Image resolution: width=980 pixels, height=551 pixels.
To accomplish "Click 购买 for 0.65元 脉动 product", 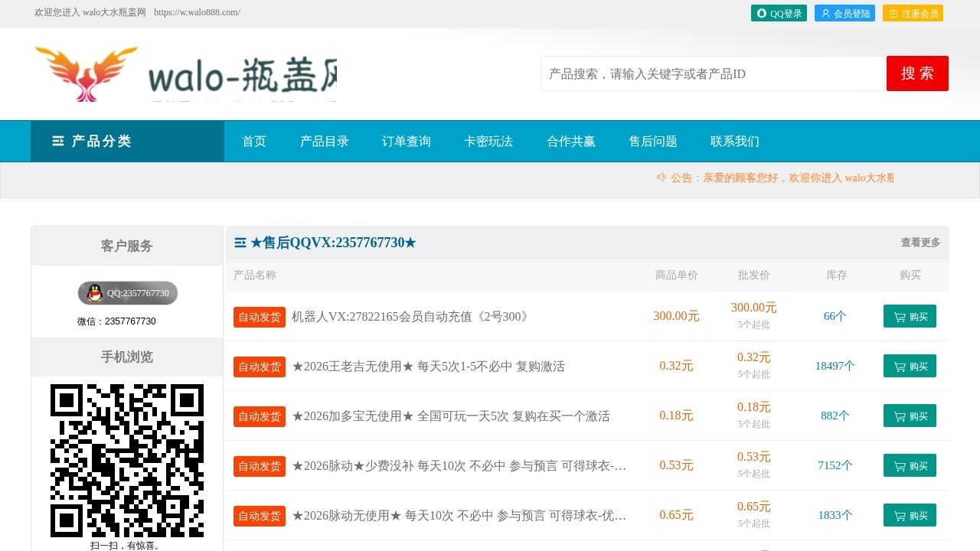I will pos(910,515).
